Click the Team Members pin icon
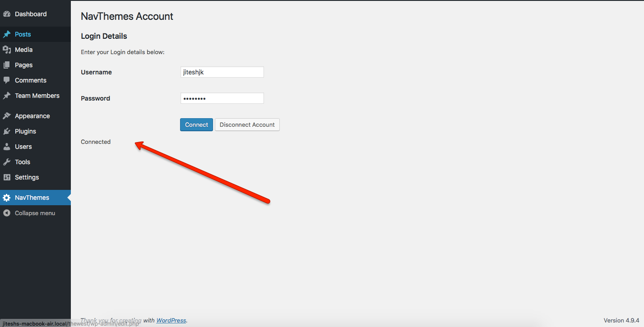The width and height of the screenshot is (644, 327). tap(7, 96)
